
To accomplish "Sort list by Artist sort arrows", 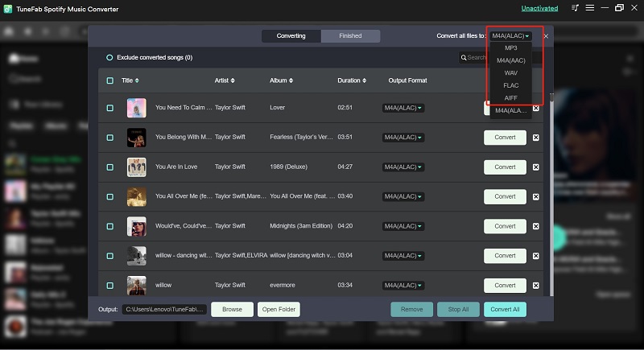I will [x=235, y=80].
